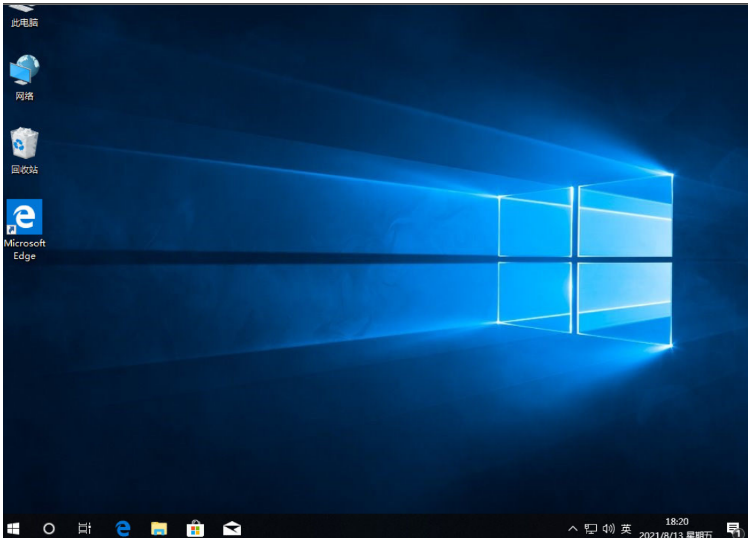The height and width of the screenshot is (544, 755).
Task: Open the Action Center notifications icon
Action: click(x=733, y=528)
